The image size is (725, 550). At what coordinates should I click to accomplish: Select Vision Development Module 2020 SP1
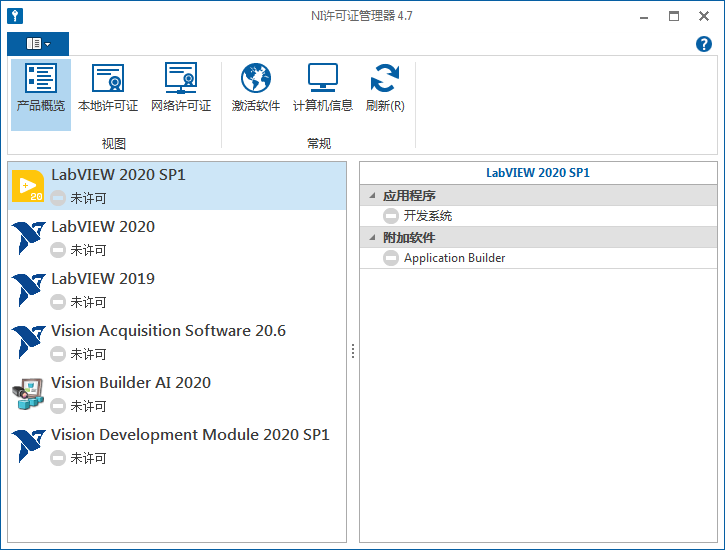177,446
